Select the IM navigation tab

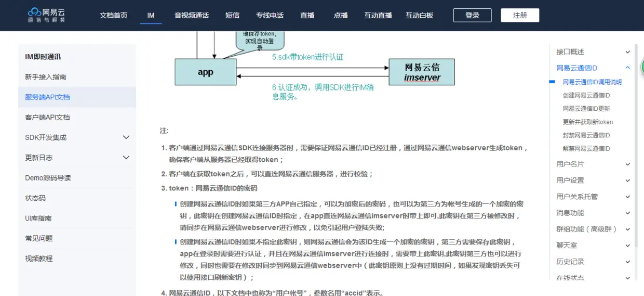coord(151,16)
